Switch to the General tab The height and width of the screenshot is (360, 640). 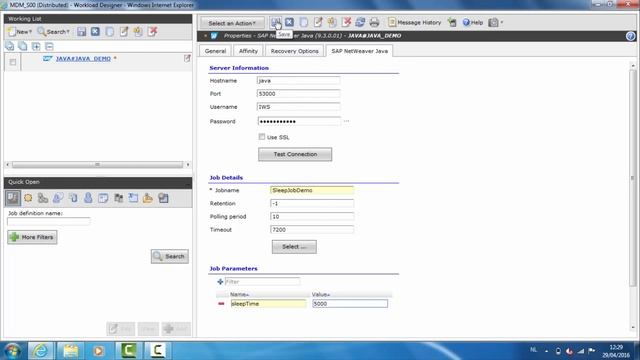(215, 51)
